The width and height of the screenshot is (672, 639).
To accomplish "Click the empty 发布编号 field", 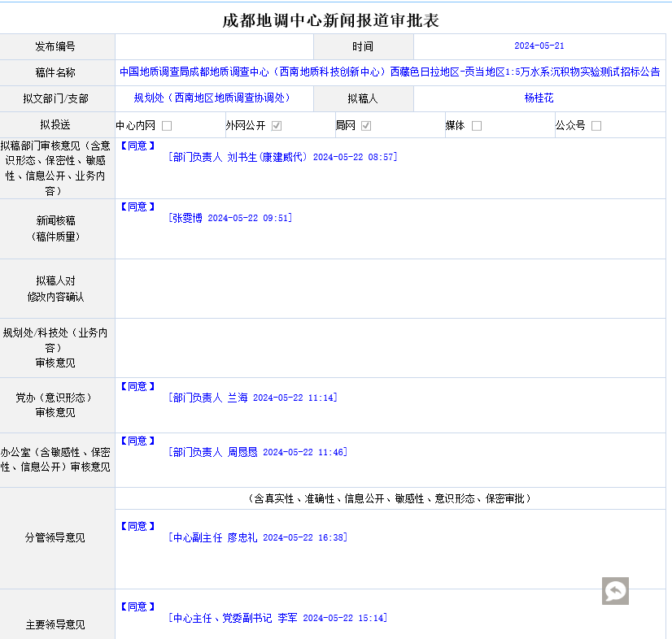I will click(214, 46).
